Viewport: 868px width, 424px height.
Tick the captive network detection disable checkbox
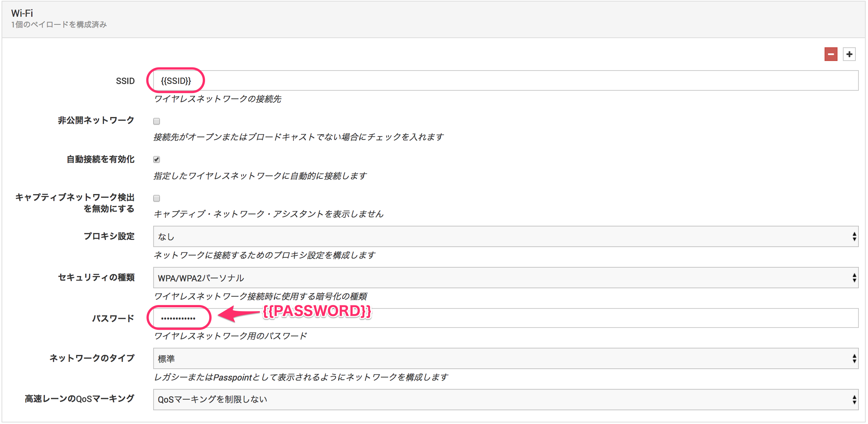pyautogui.click(x=157, y=198)
